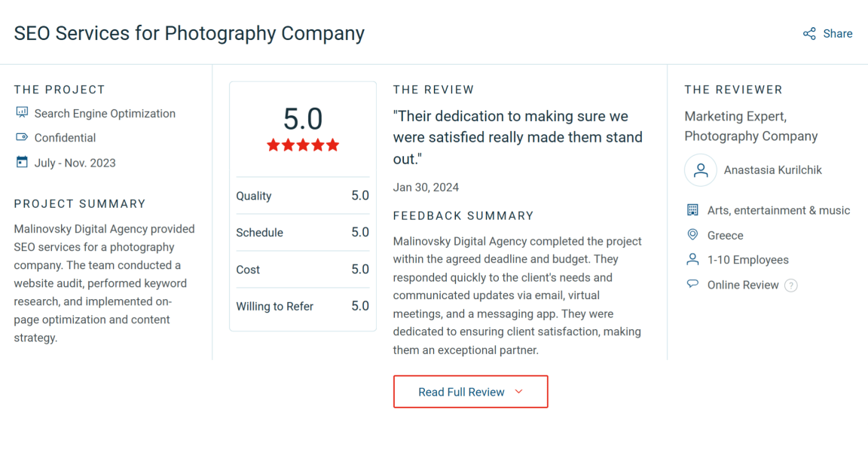This screenshot has height=455, width=868.
Task: Click the Schedule rating row
Action: click(302, 233)
